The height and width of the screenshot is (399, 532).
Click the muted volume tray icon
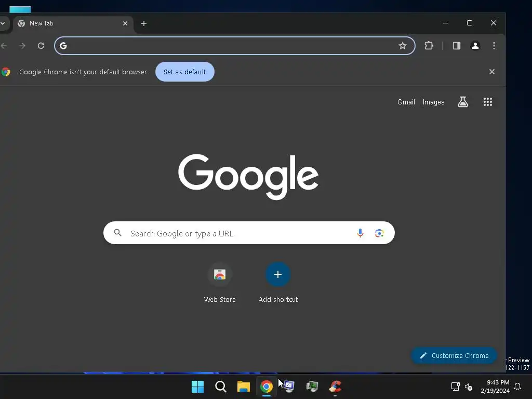pos(469,387)
